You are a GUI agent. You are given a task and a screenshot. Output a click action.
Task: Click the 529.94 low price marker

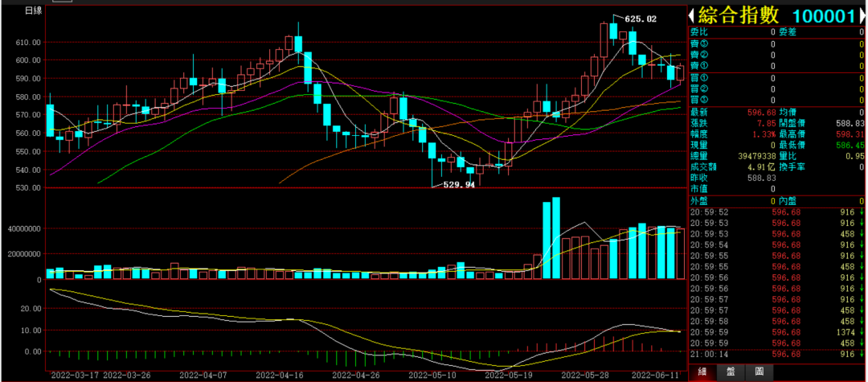pyautogui.click(x=459, y=185)
